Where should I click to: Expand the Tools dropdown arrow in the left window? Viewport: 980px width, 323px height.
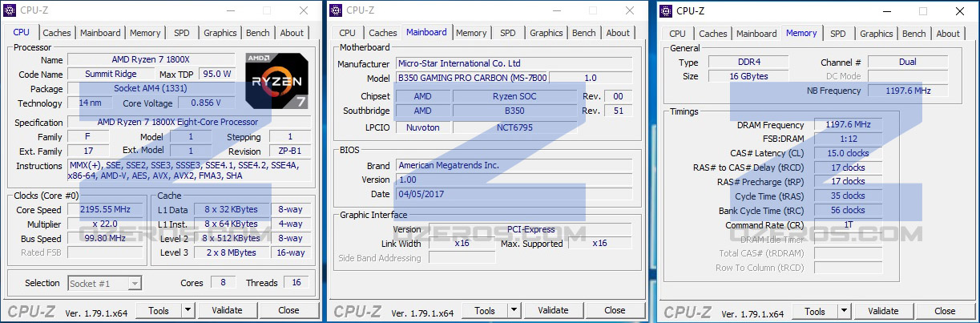pyautogui.click(x=188, y=310)
